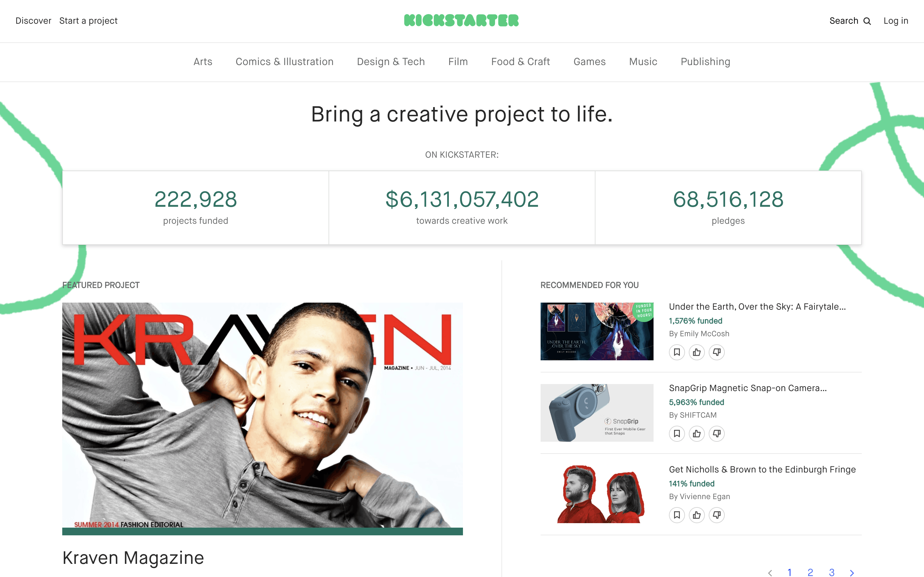The image size is (924, 577).
Task: Thumbs up the Nicholls & Brown project
Action: 697,515
